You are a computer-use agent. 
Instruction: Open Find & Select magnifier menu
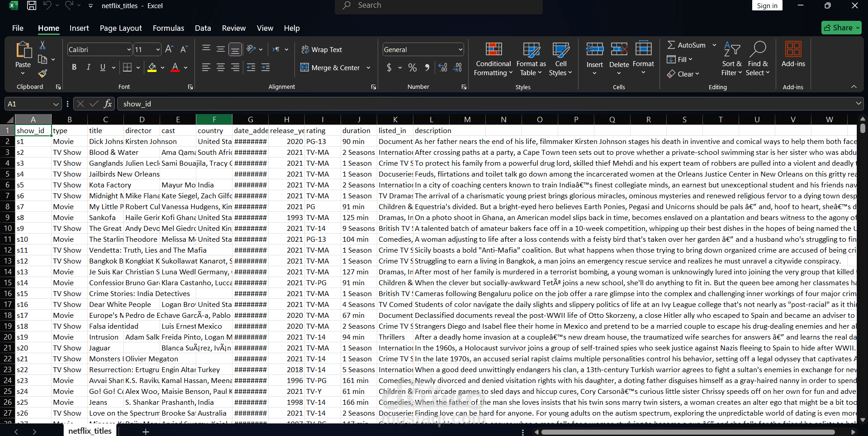pyautogui.click(x=757, y=59)
